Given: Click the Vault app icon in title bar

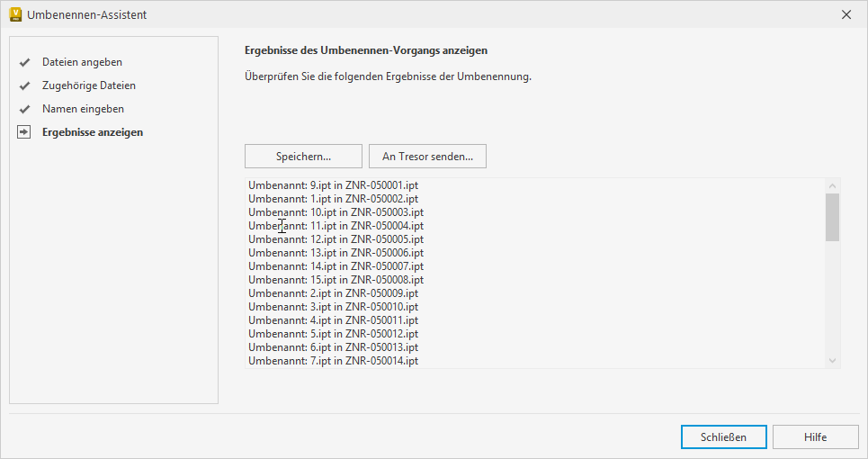Looking at the screenshot, I should tap(15, 14).
